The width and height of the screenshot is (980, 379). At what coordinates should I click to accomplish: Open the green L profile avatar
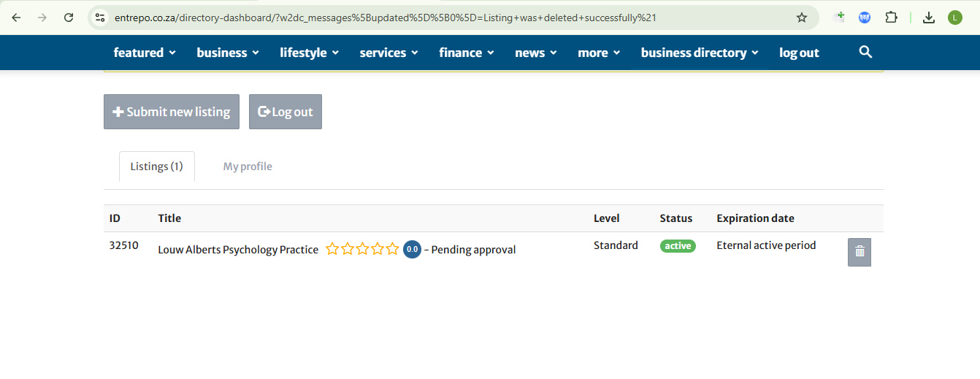pyautogui.click(x=955, y=18)
